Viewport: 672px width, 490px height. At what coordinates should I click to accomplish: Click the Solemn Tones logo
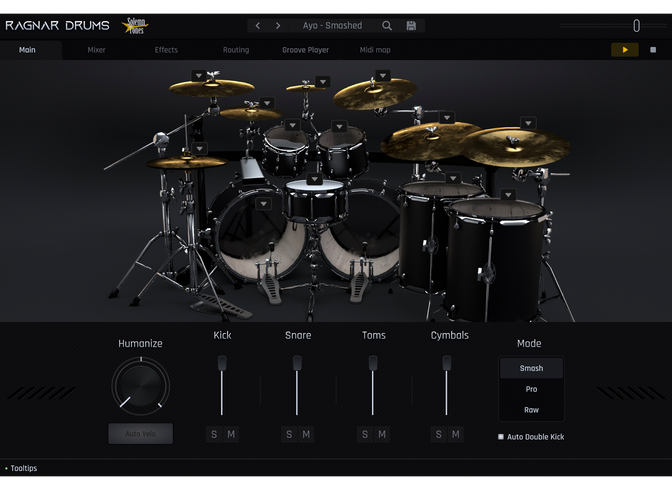(x=135, y=26)
